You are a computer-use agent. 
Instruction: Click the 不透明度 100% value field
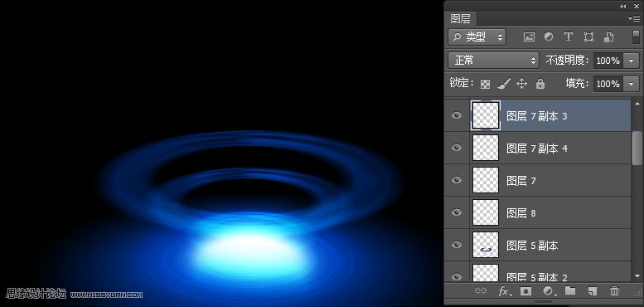(608, 61)
